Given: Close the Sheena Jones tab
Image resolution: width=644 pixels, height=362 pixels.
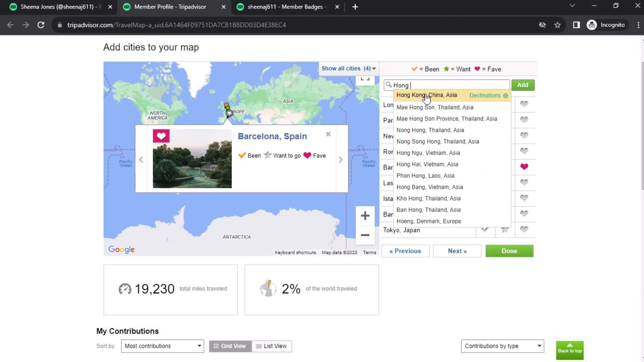Looking at the screenshot, I should 110,7.
